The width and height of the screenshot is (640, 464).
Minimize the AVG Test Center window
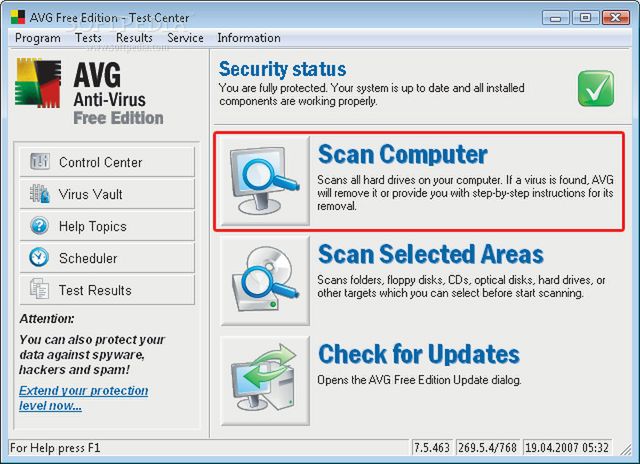(555, 18)
